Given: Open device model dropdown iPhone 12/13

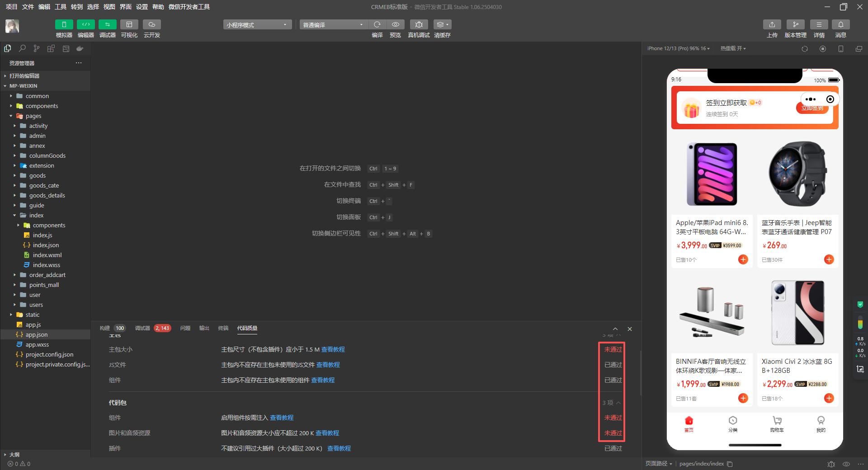Looking at the screenshot, I should pos(678,48).
